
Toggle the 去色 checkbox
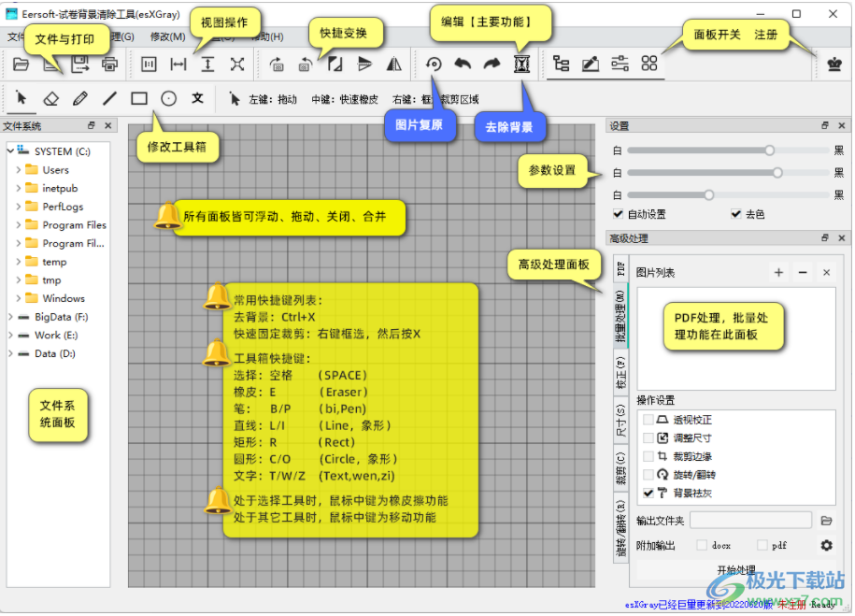click(x=736, y=214)
